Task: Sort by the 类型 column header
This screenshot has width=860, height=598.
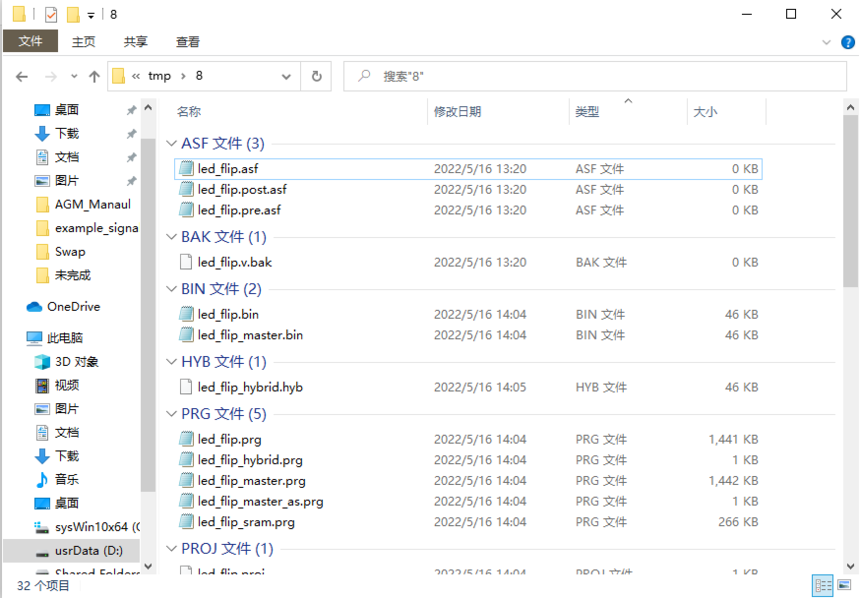Action: click(587, 111)
